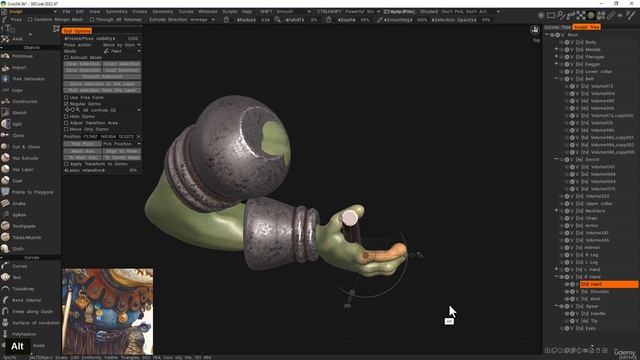Open the Mode Paint dropdown

point(121,51)
